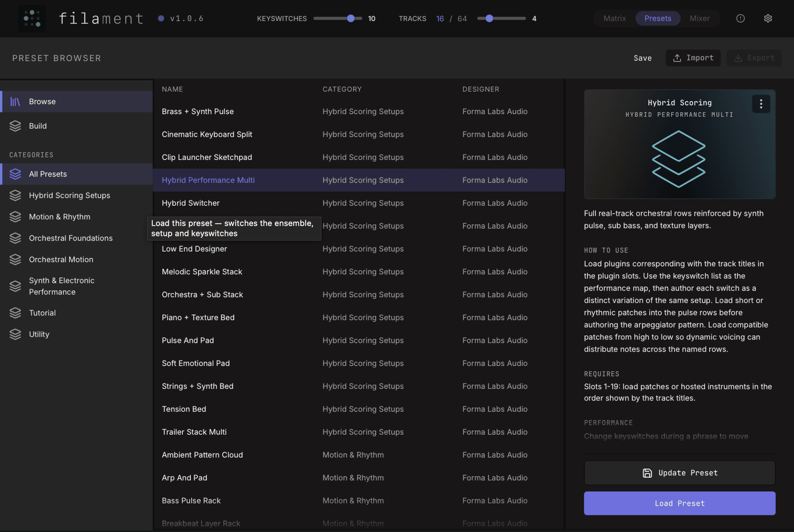Click the Browse library icon in sidebar
The image size is (794, 532).
[x=15, y=102]
